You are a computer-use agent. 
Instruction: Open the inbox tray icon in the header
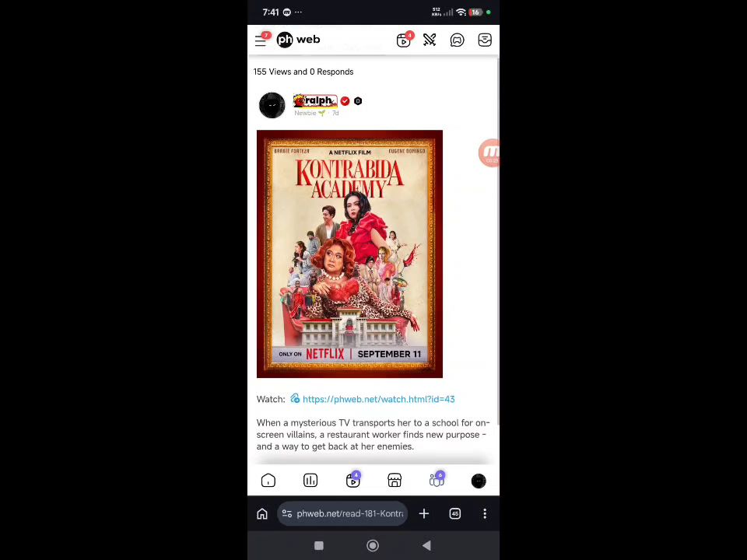point(485,40)
